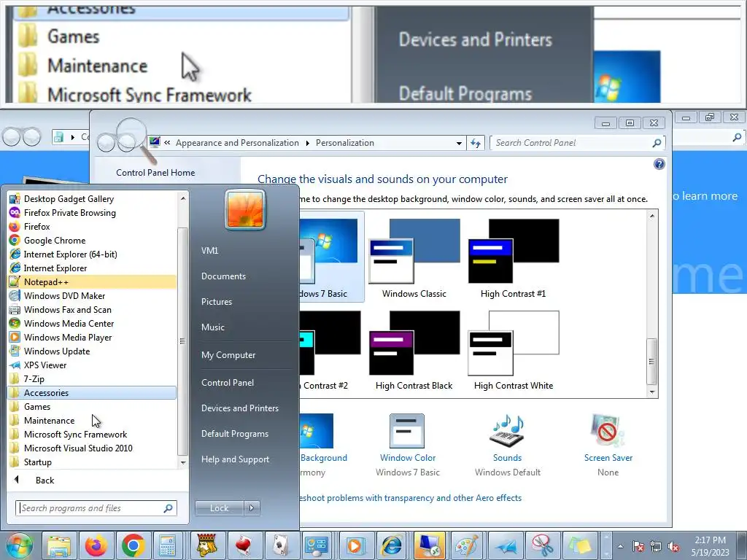Open the Help question mark icon in Personalization

pyautogui.click(x=659, y=164)
